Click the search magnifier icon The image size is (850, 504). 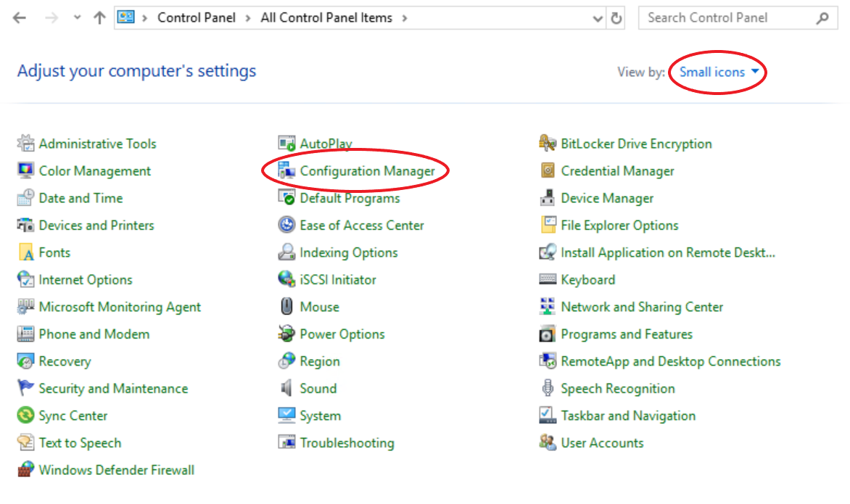(x=822, y=18)
